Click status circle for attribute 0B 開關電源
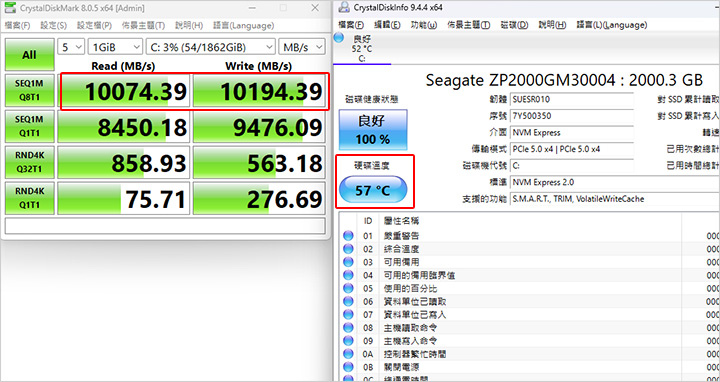The image size is (720, 382). (349, 367)
